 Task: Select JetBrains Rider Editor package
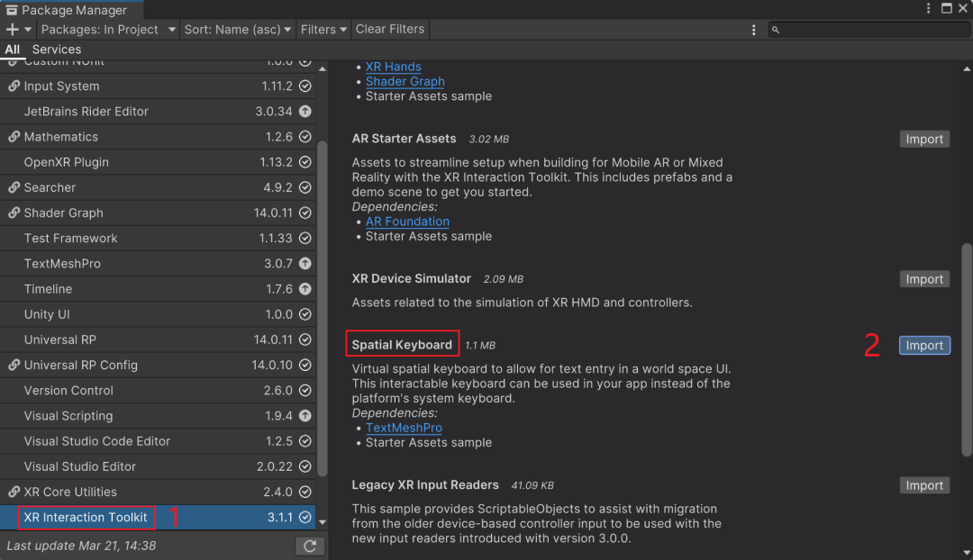point(159,112)
